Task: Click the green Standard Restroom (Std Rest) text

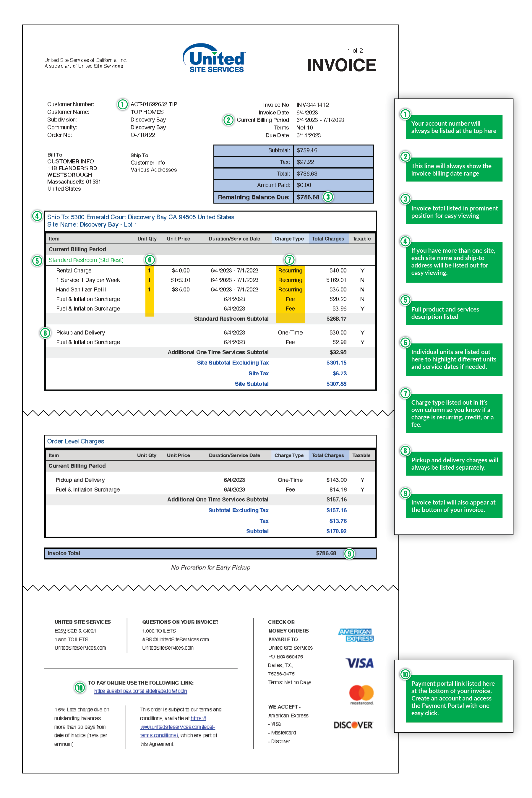Action: click(x=86, y=260)
